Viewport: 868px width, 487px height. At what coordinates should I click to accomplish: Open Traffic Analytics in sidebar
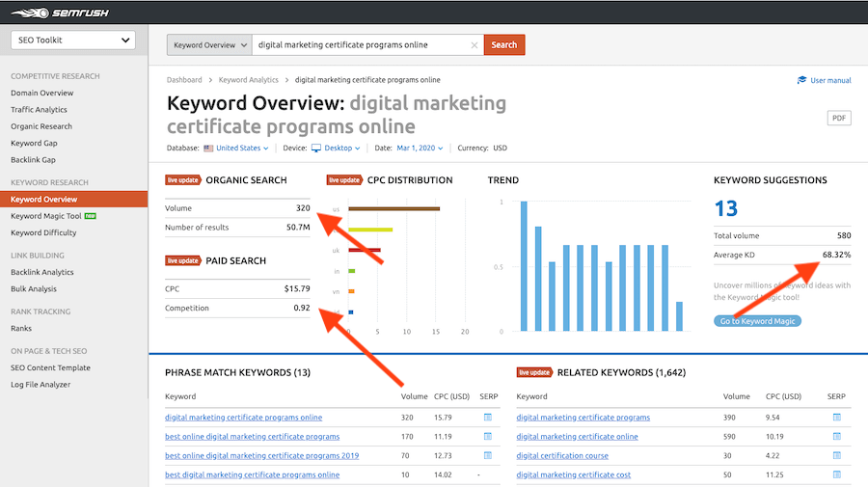point(39,110)
